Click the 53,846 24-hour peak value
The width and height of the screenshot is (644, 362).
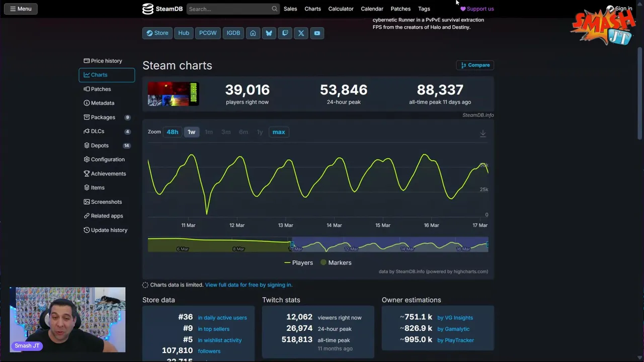click(344, 90)
